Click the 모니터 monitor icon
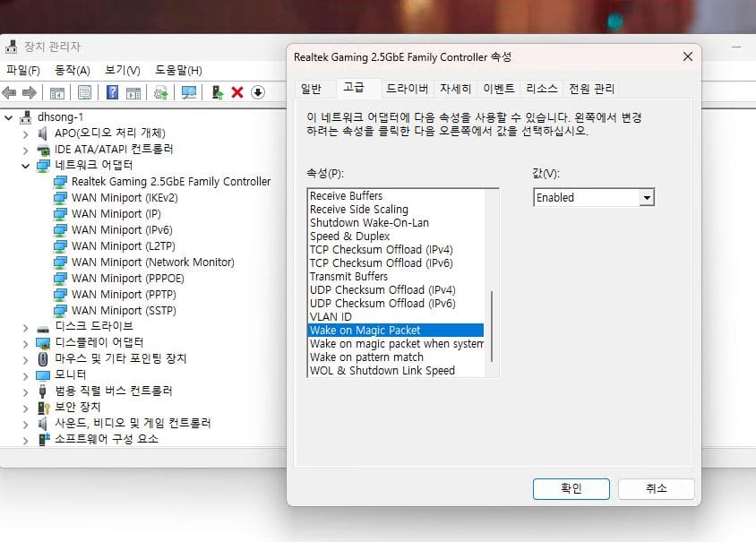756x542 pixels. [43, 375]
